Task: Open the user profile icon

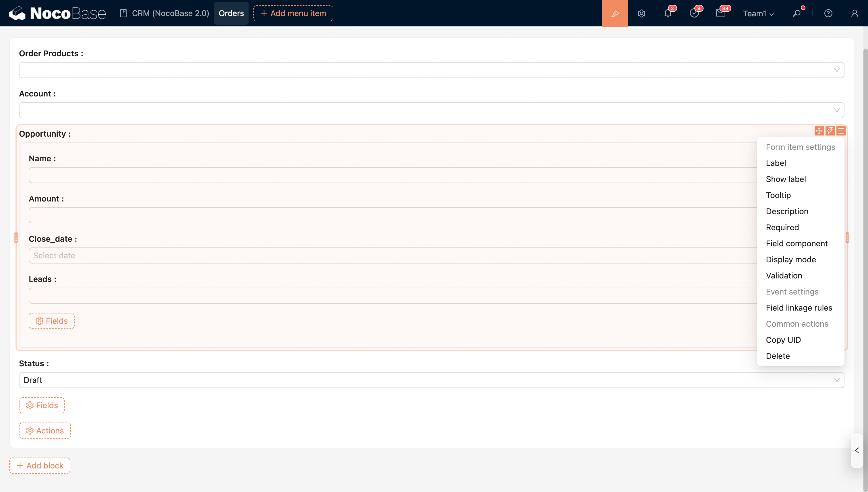Action: [855, 13]
